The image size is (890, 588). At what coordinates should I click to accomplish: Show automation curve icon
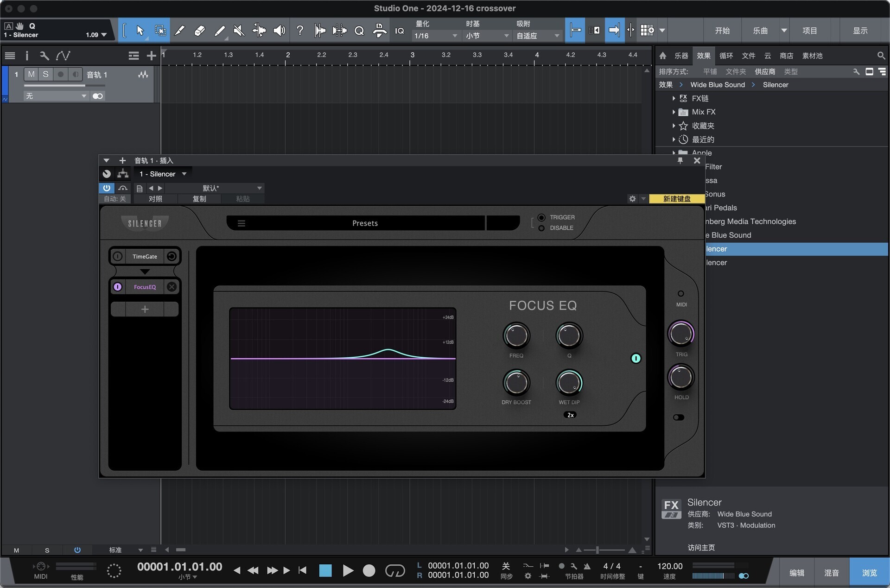[x=63, y=56]
